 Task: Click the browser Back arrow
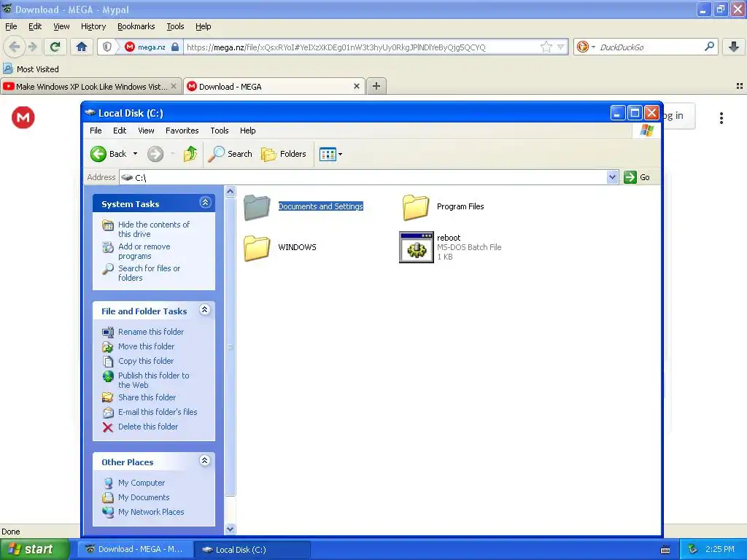click(x=15, y=47)
